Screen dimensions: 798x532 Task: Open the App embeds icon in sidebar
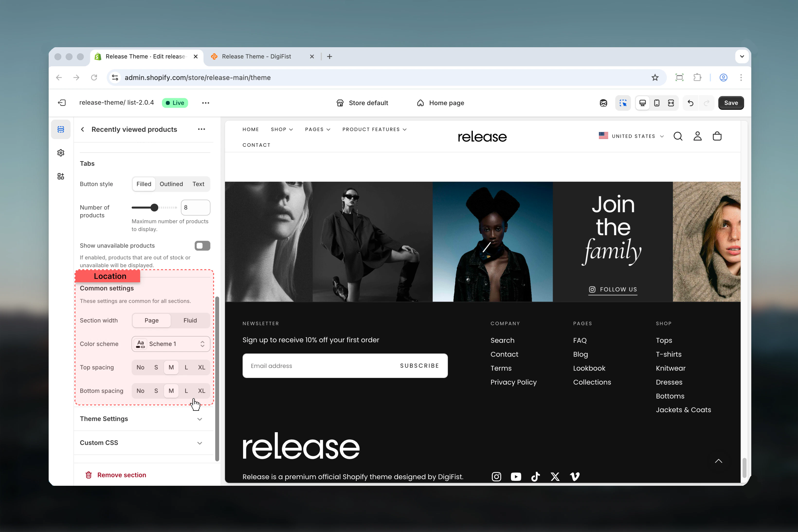pyautogui.click(x=61, y=176)
